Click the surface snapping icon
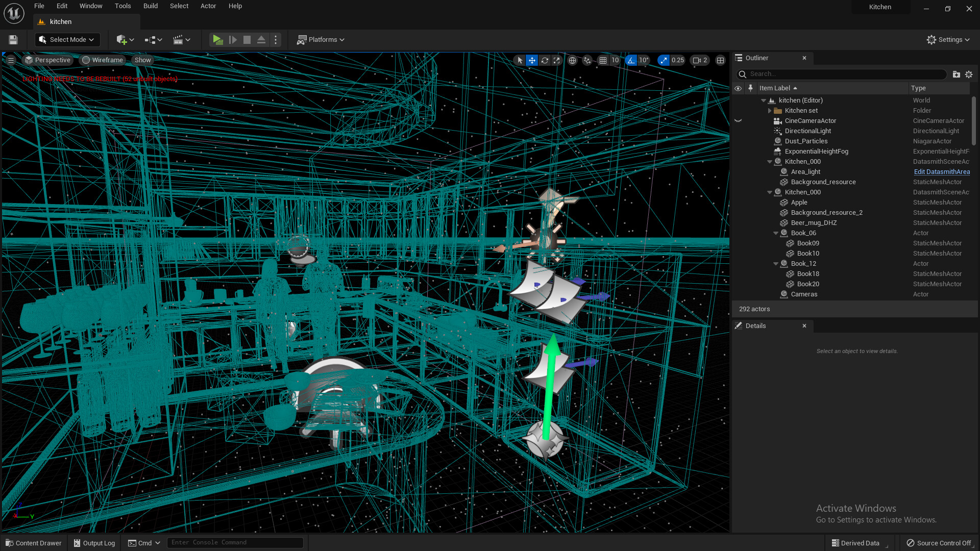The height and width of the screenshot is (551, 980). coord(587,60)
